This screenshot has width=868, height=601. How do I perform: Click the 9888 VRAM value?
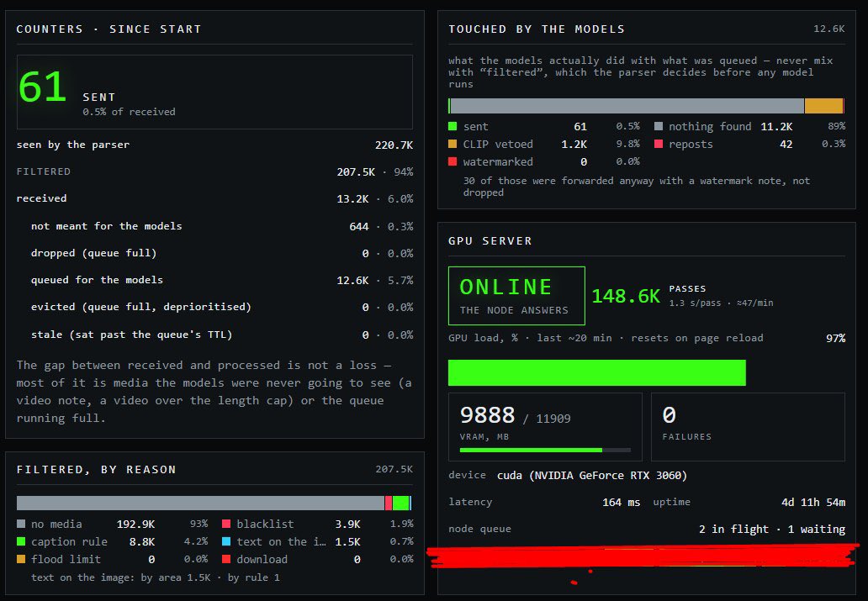click(x=487, y=415)
